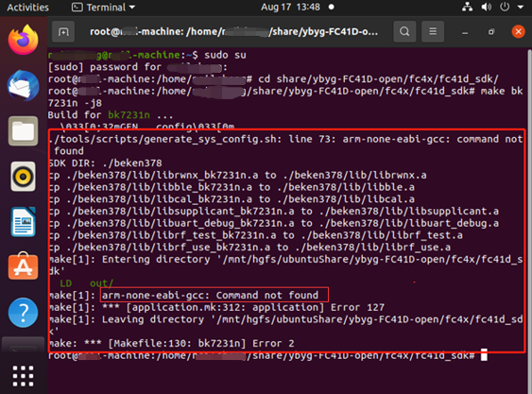532x394 pixels.
Task: Launch Rhythmbox music player
Action: point(23,177)
